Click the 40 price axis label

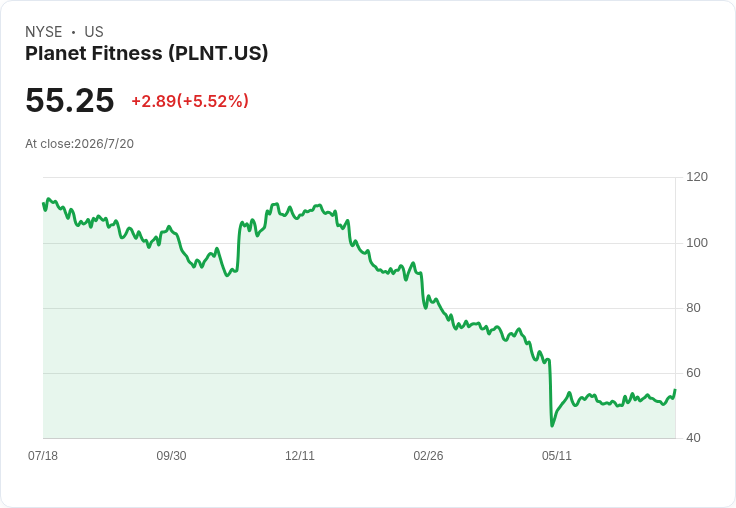click(693, 438)
